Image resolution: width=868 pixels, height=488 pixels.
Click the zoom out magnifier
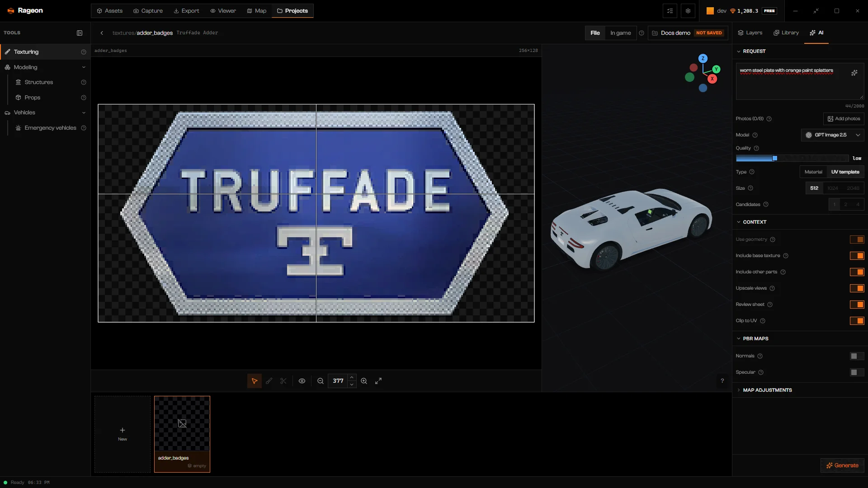[321, 381]
